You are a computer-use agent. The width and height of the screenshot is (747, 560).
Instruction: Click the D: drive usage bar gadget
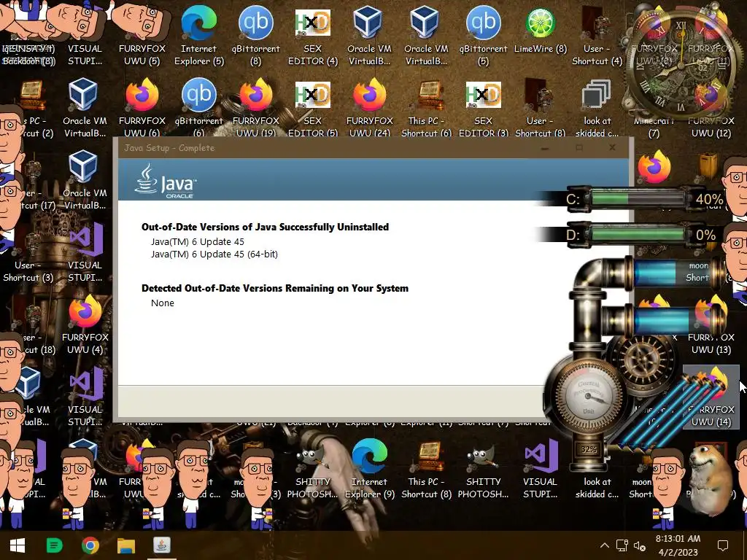pyautogui.click(x=638, y=234)
